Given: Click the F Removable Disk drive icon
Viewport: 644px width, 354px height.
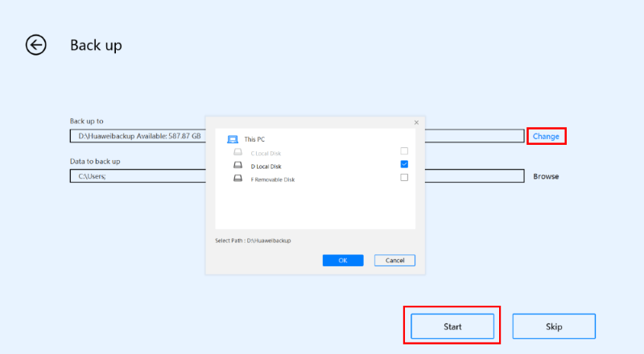Looking at the screenshot, I should click(237, 179).
